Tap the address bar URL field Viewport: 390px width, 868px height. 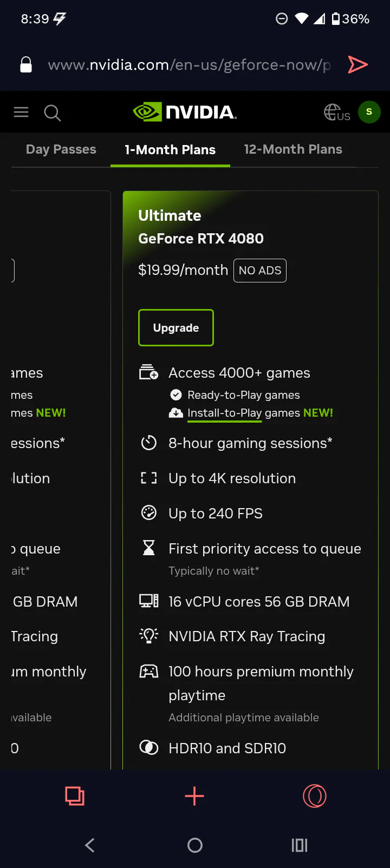pyautogui.click(x=188, y=65)
